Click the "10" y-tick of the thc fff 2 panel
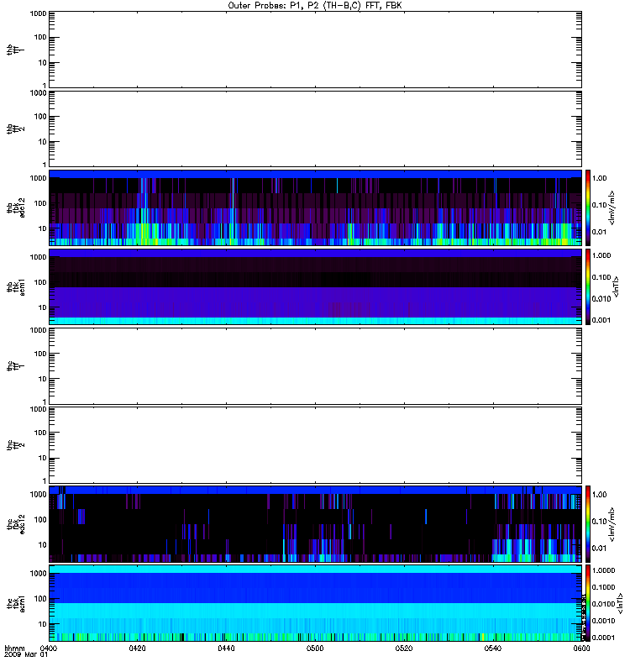Viewport: 630px width, 672px height. [43, 458]
